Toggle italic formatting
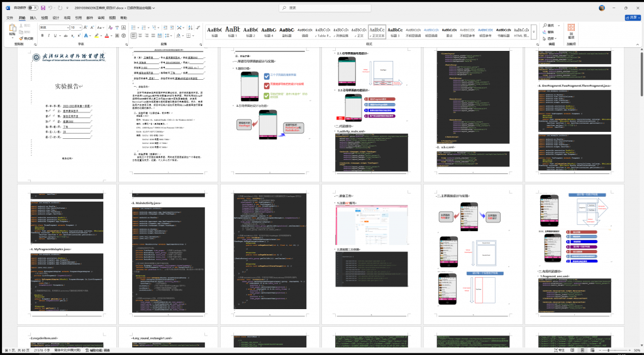 (48, 36)
